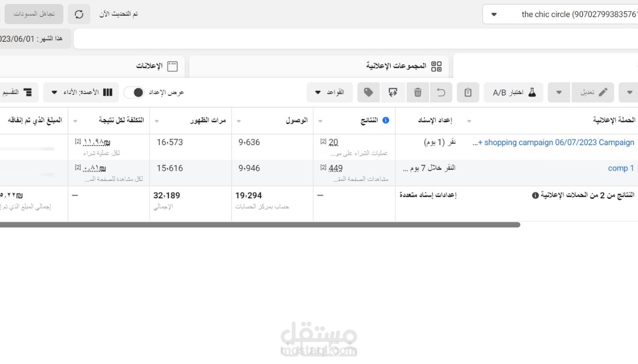Open dropdown arrow of الحملة الإعلانية column
This screenshot has height=364, width=638.
pos(469,121)
